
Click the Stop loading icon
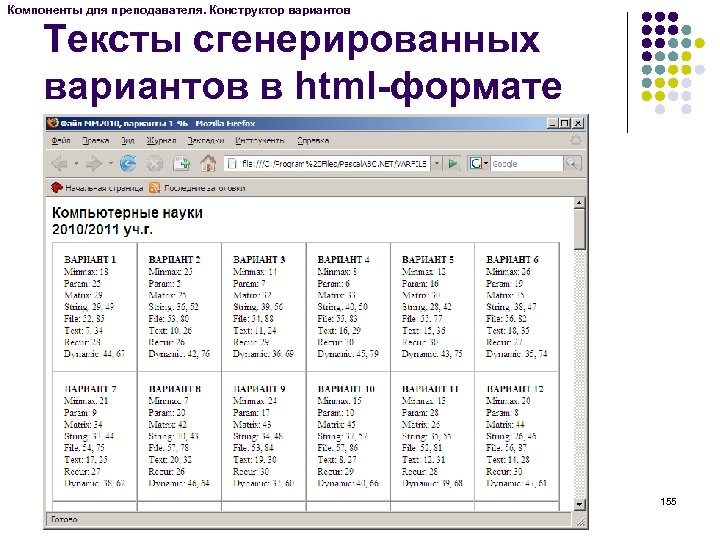coord(155,163)
